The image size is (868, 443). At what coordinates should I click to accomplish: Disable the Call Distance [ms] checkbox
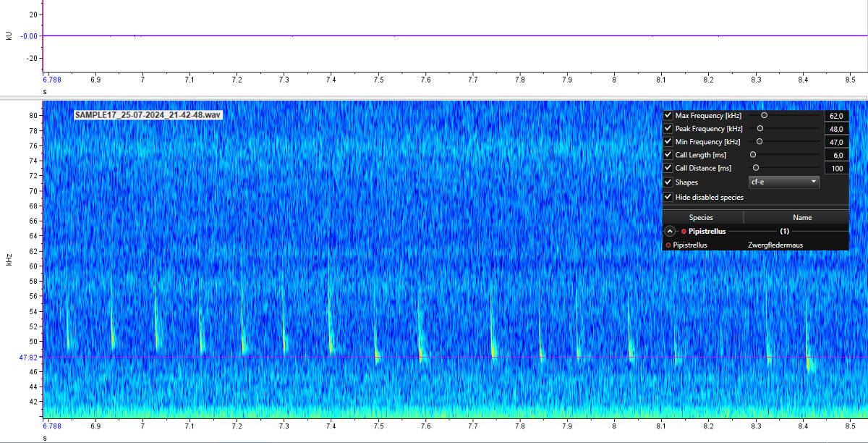tap(668, 167)
